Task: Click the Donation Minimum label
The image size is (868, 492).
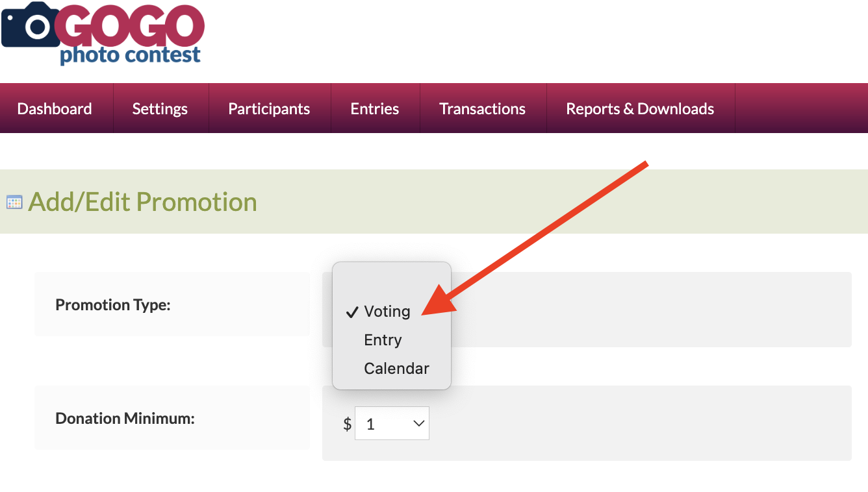Action: (125, 419)
